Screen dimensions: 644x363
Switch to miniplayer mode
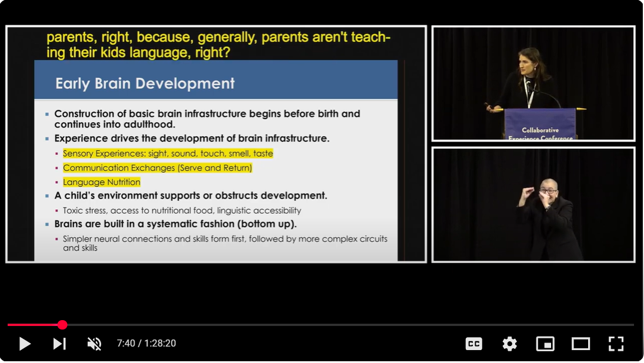pos(545,344)
